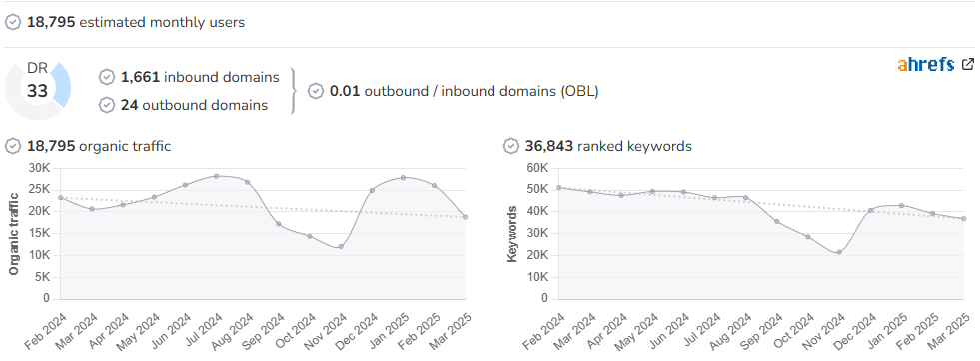Screen dimensions: 980x361
Task: Click Jan 2025 point on organic traffic chart
Action: (x=404, y=178)
